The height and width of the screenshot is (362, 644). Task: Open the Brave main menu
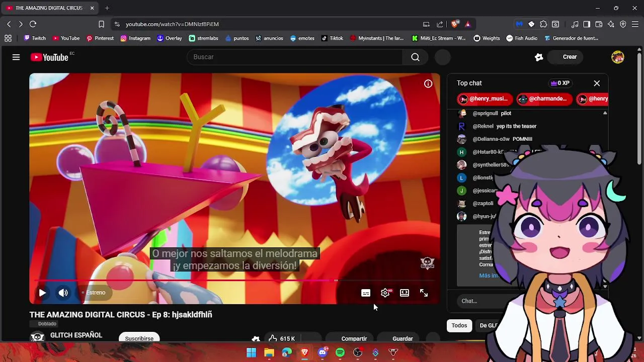click(x=635, y=24)
